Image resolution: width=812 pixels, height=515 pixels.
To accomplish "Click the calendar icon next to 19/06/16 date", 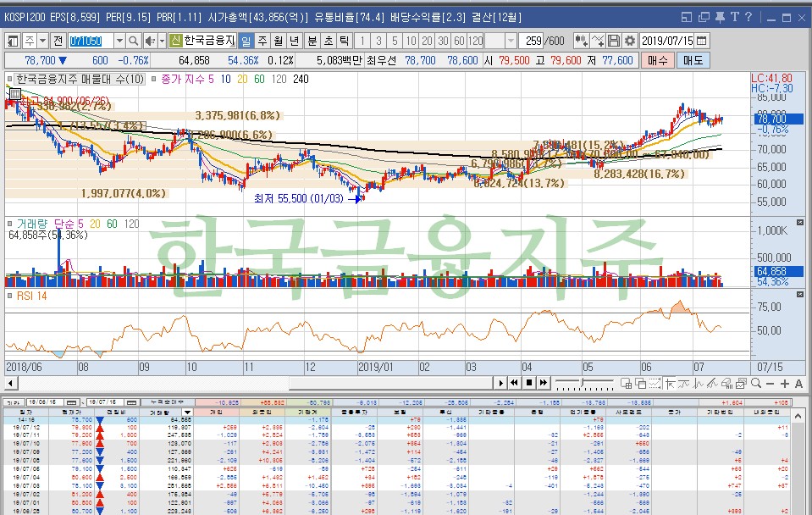I will [71, 402].
